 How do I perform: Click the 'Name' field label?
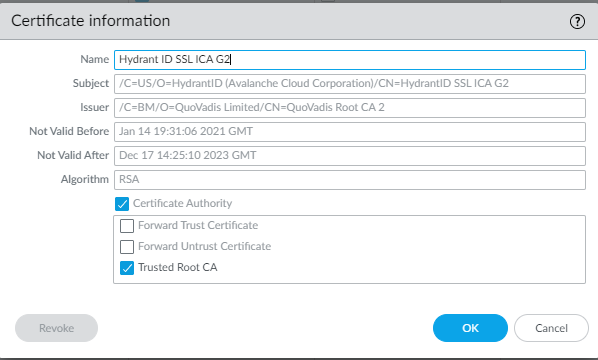95,59
